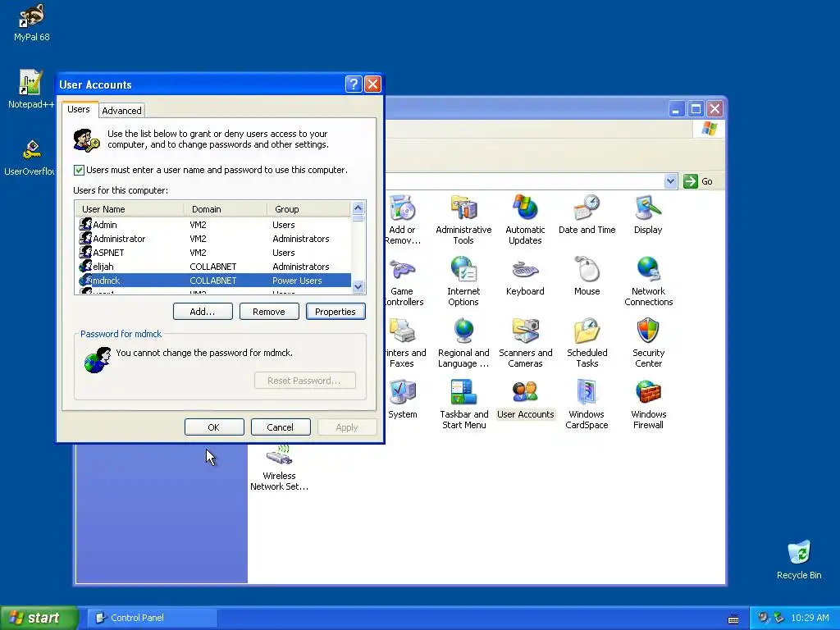840x630 pixels.
Task: Open Regional and Language options
Action: click(x=463, y=343)
